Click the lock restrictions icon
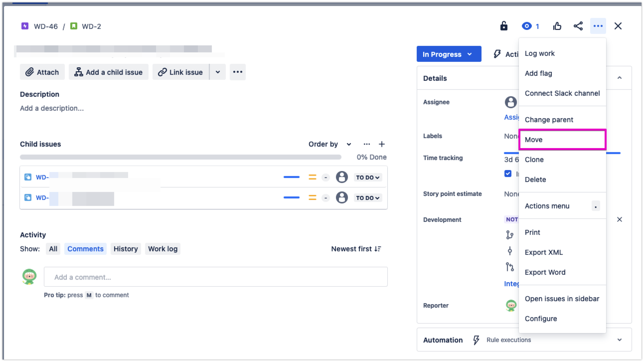Viewport: 644px width, 362px height. click(x=504, y=26)
